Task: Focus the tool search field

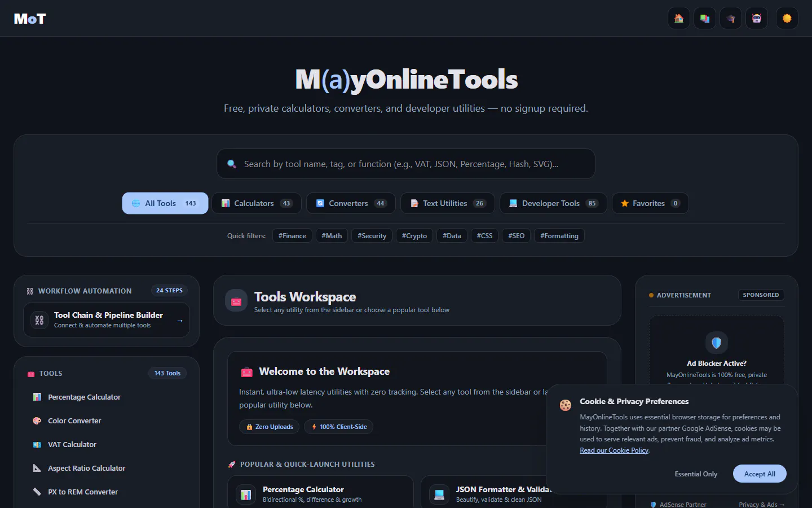Action: [x=406, y=164]
